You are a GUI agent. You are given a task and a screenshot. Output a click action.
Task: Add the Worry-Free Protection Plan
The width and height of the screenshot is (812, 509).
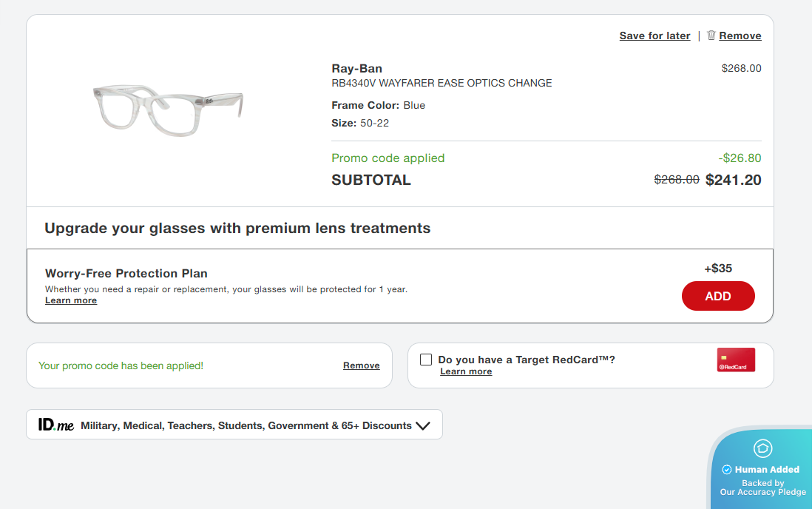(717, 296)
